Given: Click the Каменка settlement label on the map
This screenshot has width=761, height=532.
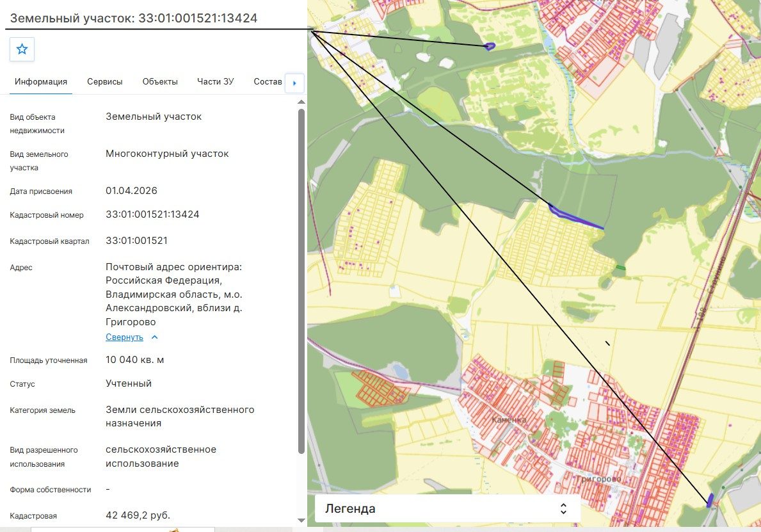Looking at the screenshot, I should coord(509,420).
